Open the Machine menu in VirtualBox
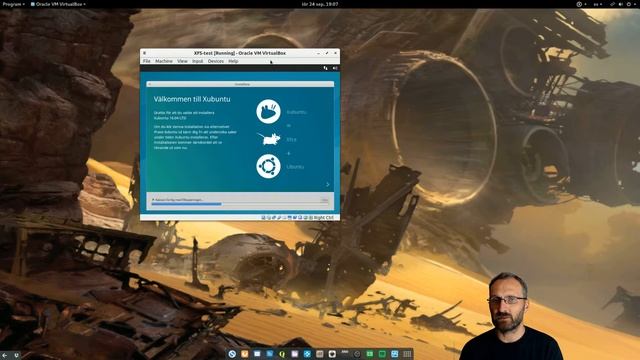Image resolution: width=640 pixels, height=360 pixels. 164,61
